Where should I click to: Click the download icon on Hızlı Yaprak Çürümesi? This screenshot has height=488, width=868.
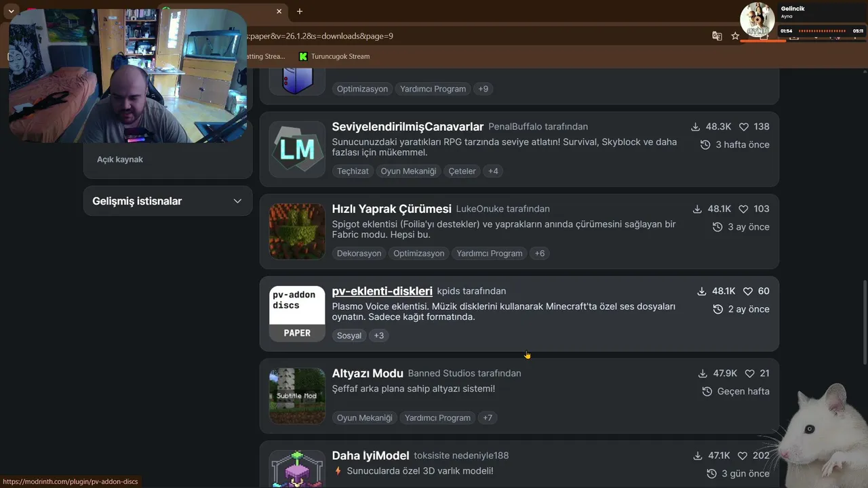pos(697,209)
